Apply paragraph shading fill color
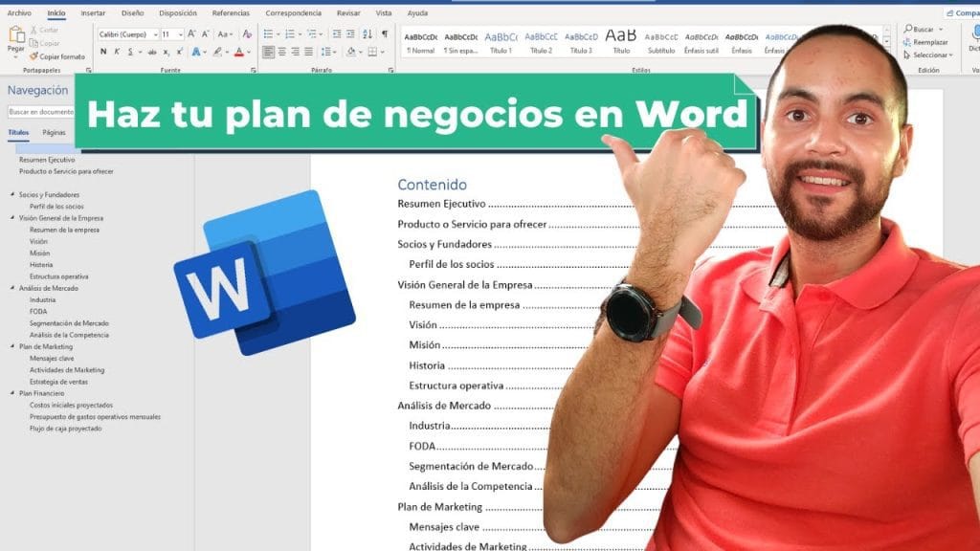This screenshot has width=980, height=551. click(350, 52)
